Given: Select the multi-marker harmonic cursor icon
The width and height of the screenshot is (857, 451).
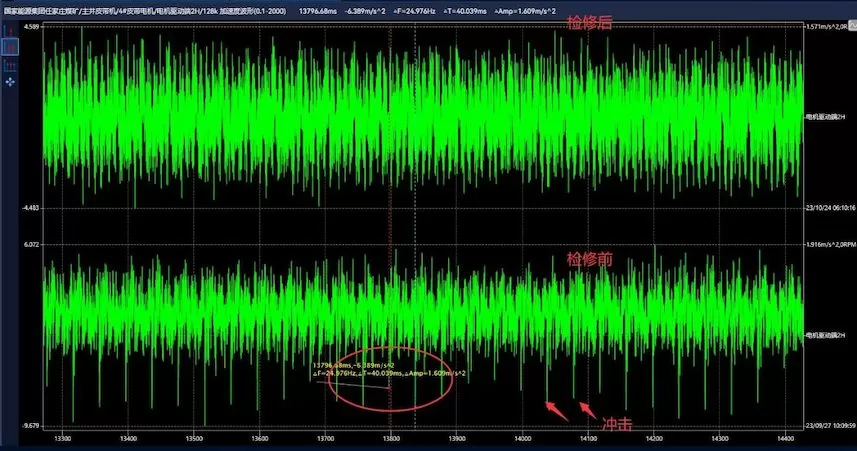Looking at the screenshot, I should [x=10, y=63].
